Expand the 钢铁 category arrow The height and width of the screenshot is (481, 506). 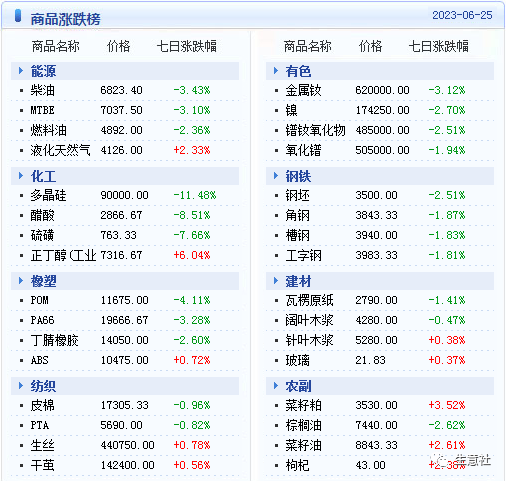[x=276, y=176]
